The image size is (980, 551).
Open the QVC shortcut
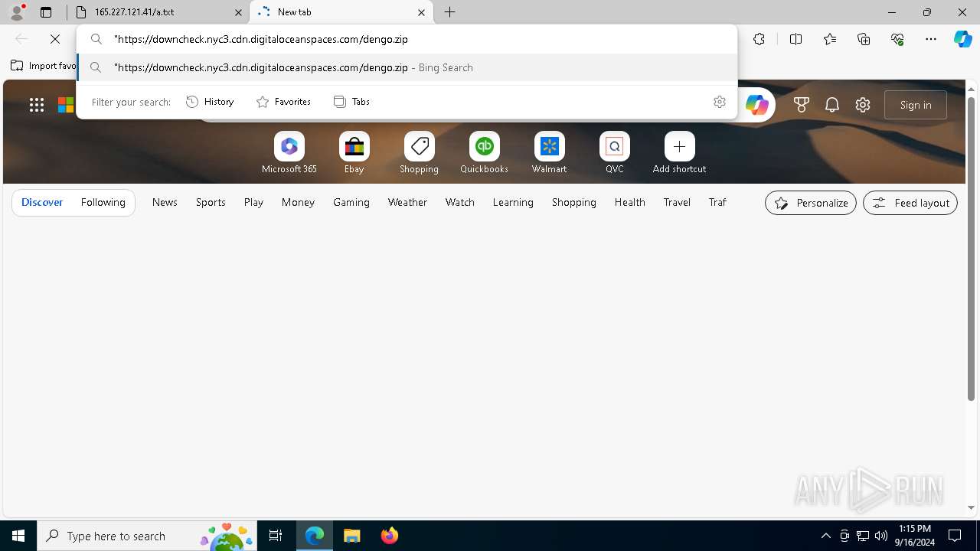[x=615, y=152]
